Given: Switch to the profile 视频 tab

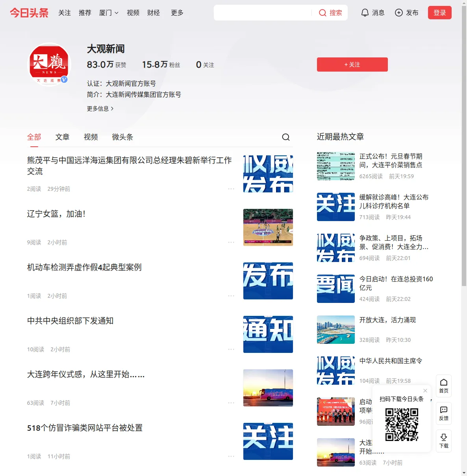Looking at the screenshot, I should coord(91,137).
